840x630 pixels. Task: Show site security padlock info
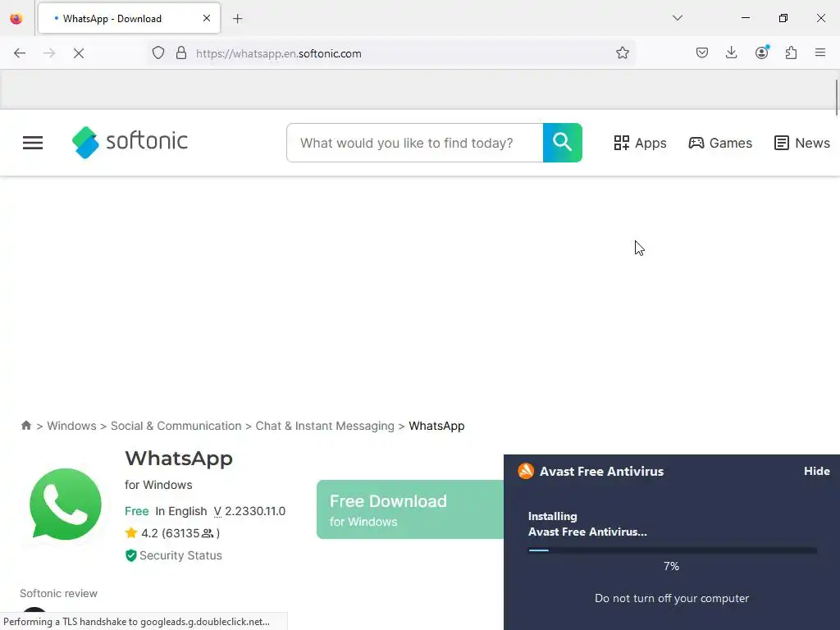pos(181,53)
